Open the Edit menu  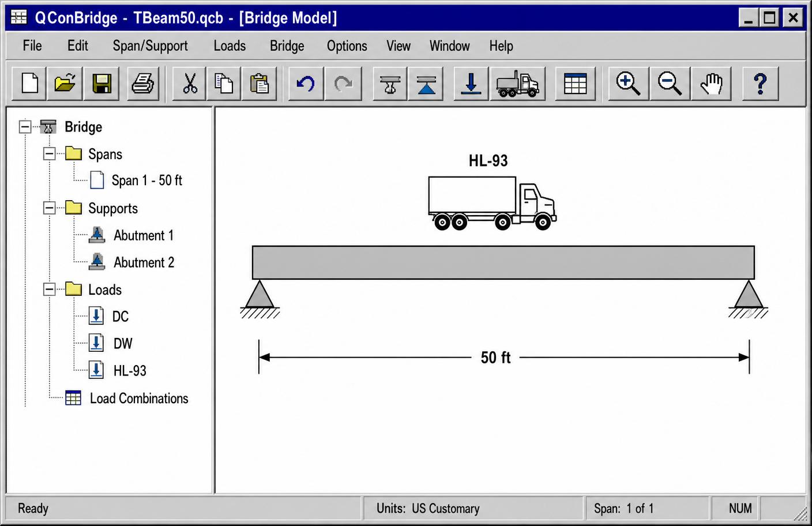coord(77,46)
